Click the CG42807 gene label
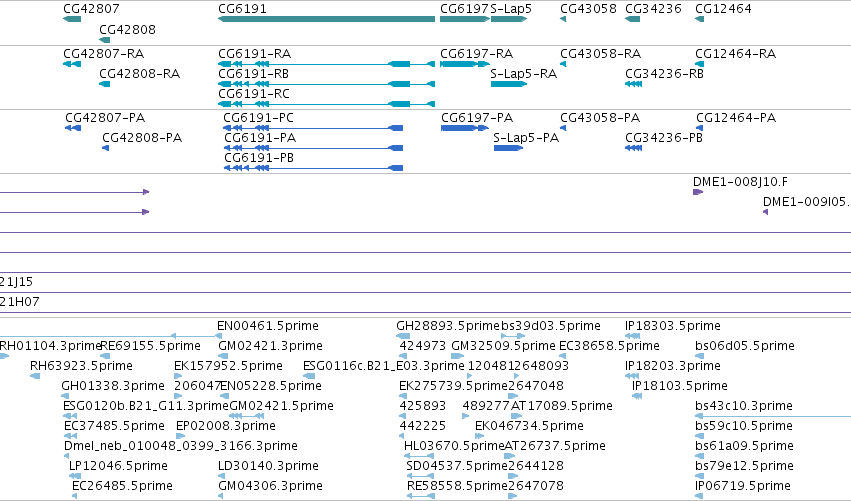The height and width of the screenshot is (501, 851). 91,9
